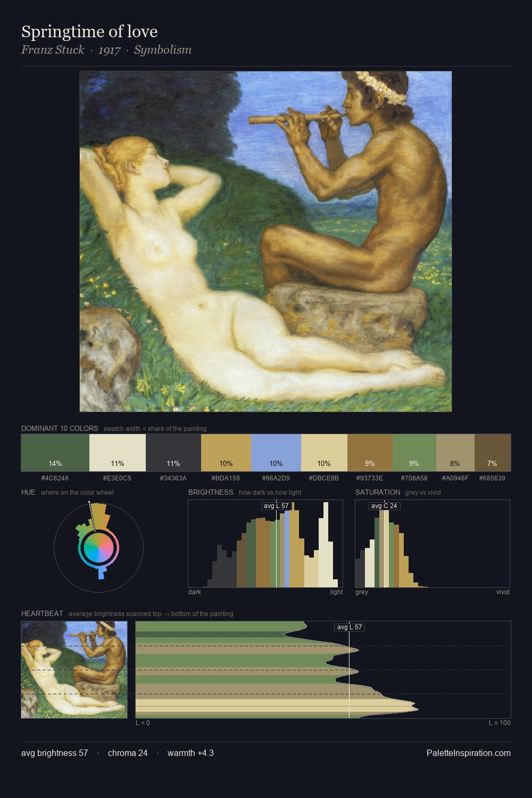Click the '#4C6248' hex code label

55,478
